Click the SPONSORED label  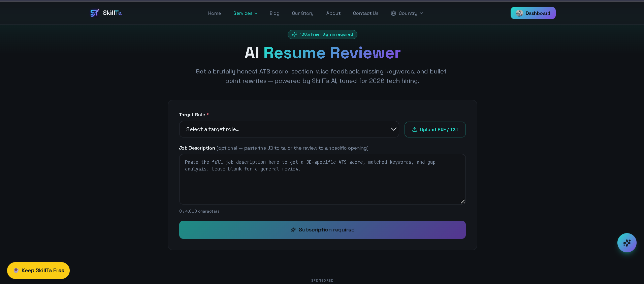coord(322,280)
